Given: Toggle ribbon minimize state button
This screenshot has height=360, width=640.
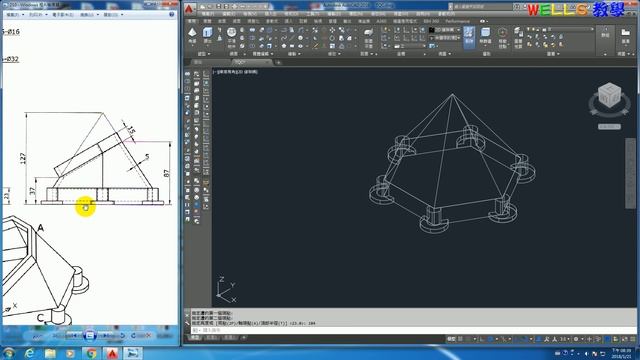Looking at the screenshot, I should pos(482,21).
